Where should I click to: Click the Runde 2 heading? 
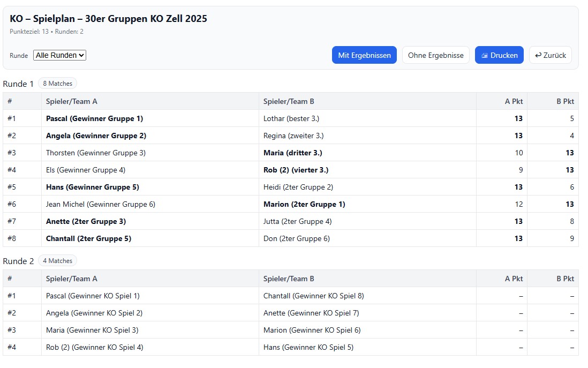click(18, 261)
